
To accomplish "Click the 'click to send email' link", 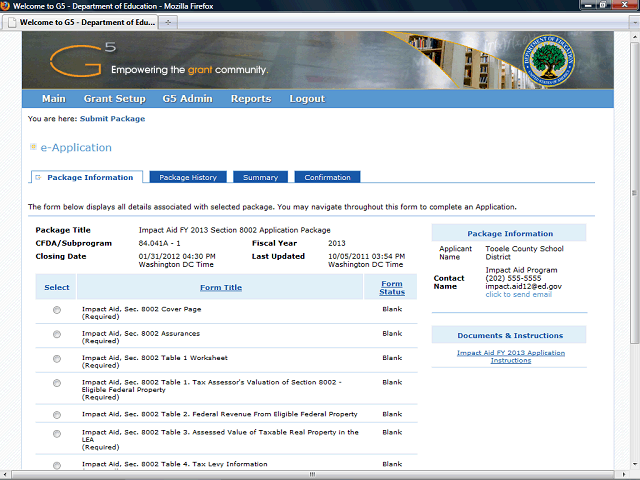I will [518, 294].
